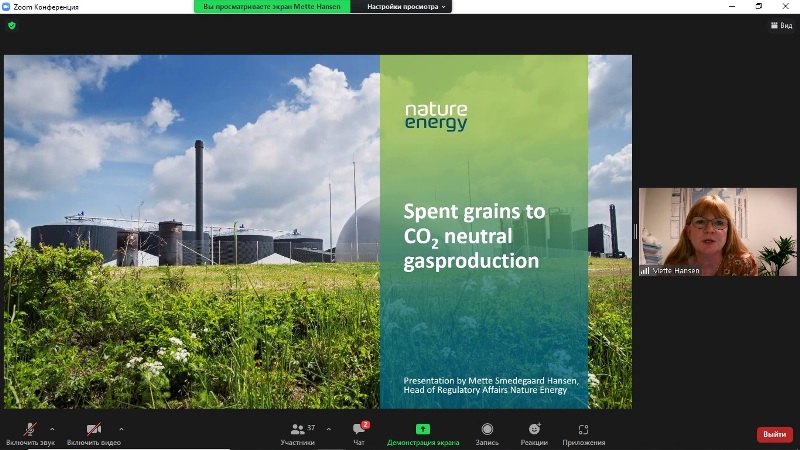Click the green screen-viewing notification banner
This screenshot has height=450, width=800.
click(272, 6)
